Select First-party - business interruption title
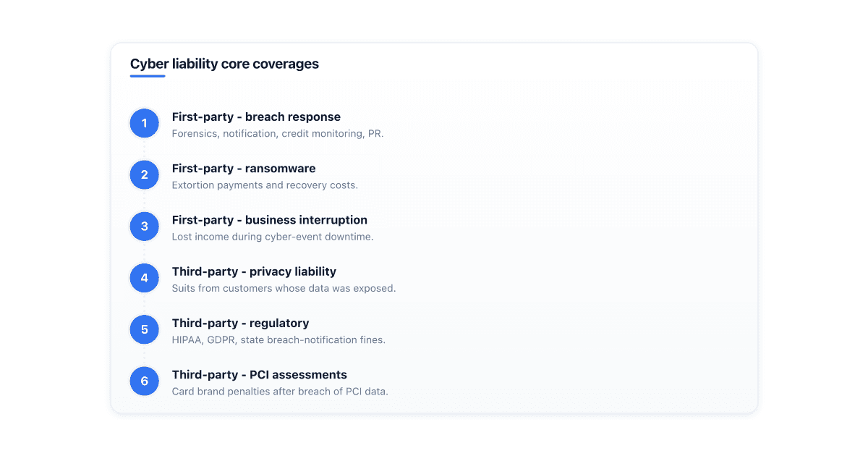The image size is (868, 456). (x=270, y=220)
